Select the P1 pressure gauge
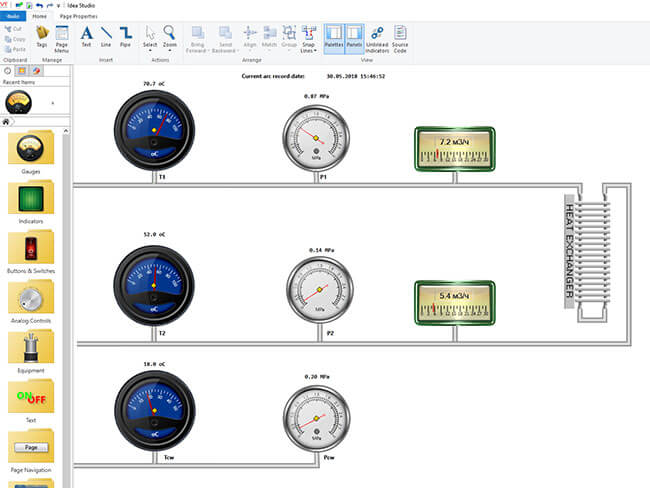This screenshot has width=650, height=488. [316, 138]
